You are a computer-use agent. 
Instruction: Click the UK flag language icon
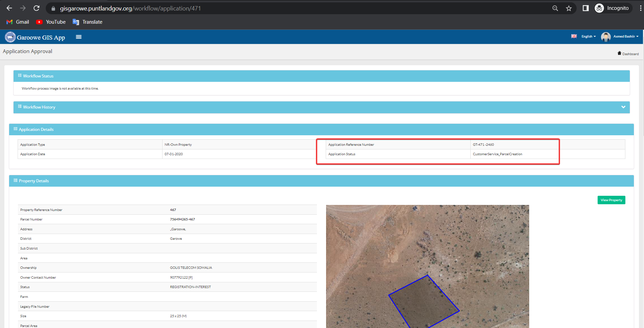tap(574, 36)
